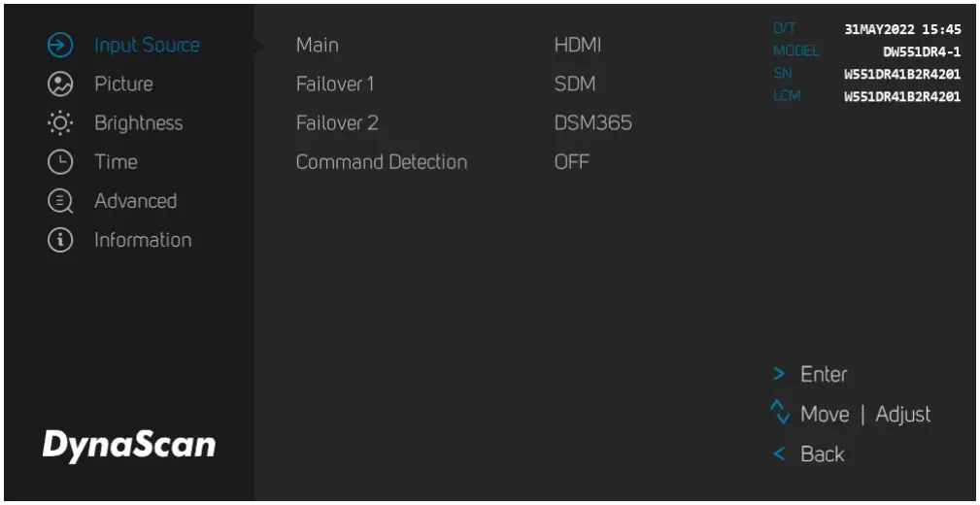Screen dimensions: 980x505
Task: Click the Move up-down arrows icon
Action: click(x=780, y=414)
